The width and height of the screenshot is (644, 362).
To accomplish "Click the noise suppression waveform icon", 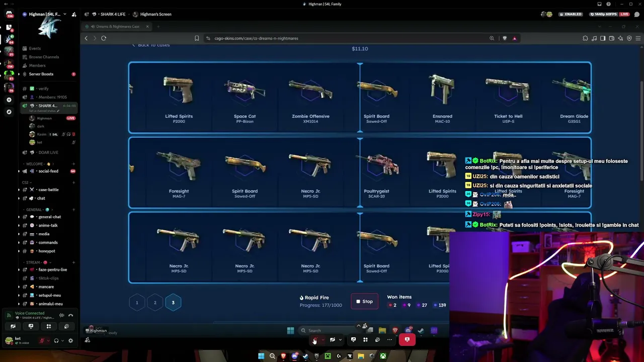I will (62, 315).
